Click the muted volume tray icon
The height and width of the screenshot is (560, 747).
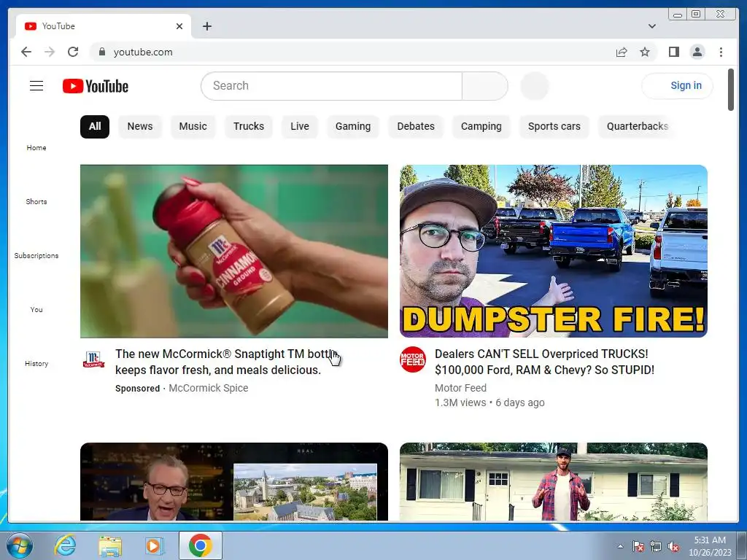[673, 546]
